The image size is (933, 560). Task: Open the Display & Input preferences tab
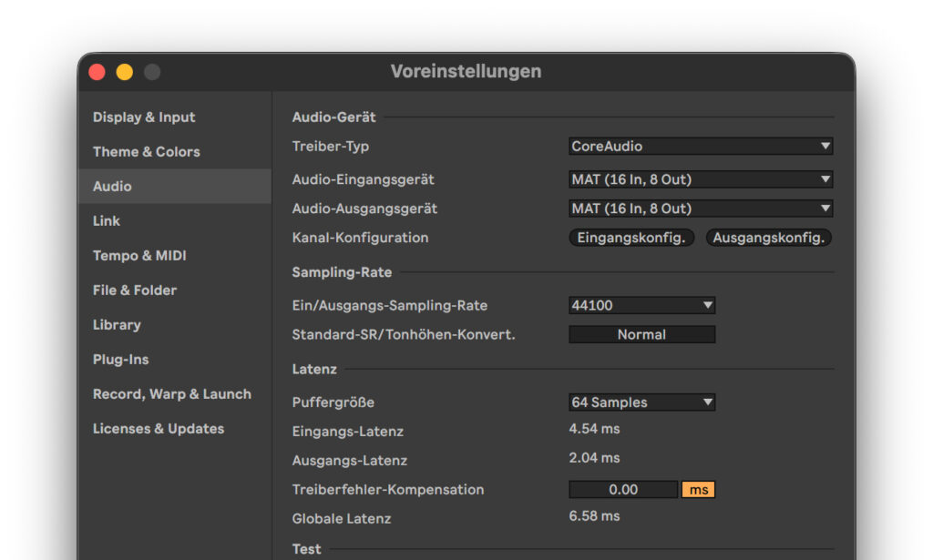[174, 117]
